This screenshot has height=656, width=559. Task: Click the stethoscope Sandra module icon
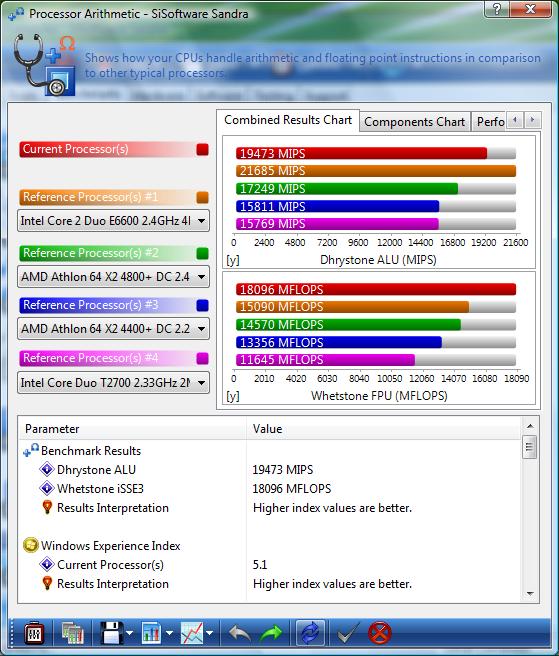44,65
